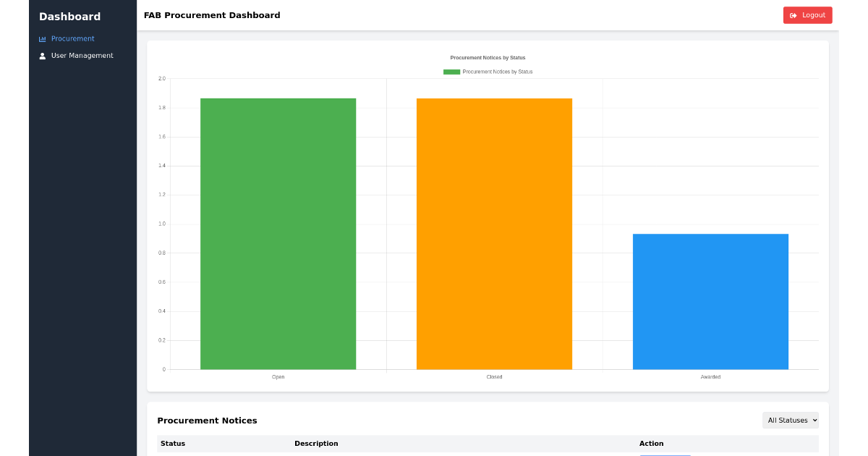
Task: Click the red Logout button
Action: pyautogui.click(x=807, y=14)
